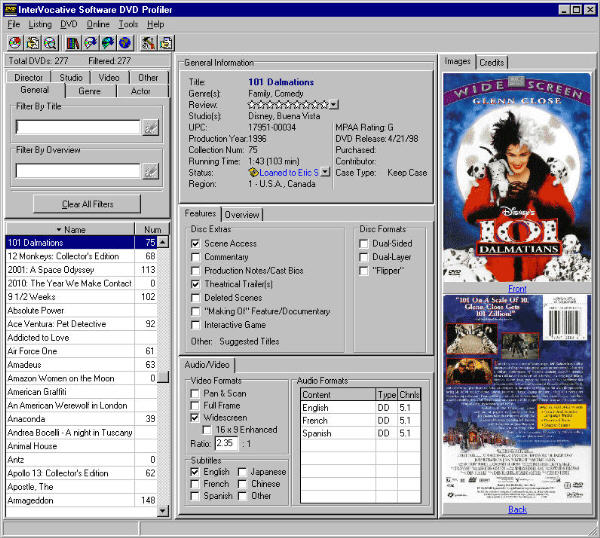Switch to the Director filter tab
Screen dimensions: 600x538
click(x=28, y=78)
